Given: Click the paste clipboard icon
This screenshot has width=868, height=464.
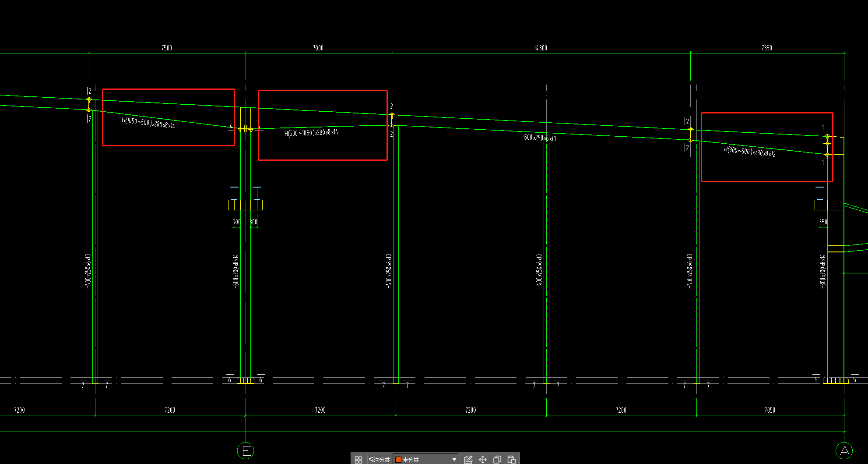Looking at the screenshot, I should pyautogui.click(x=511, y=459).
